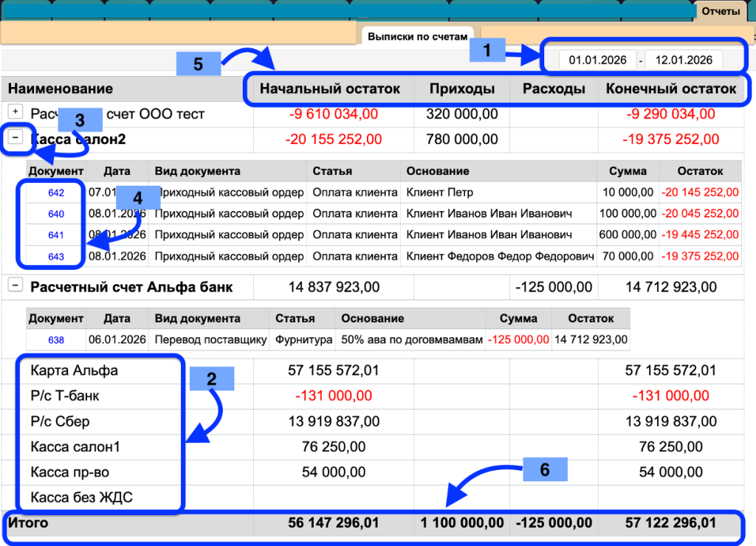Viewport: 756px width, 546px height.
Task: Select the Касса салон1 account row
Action: [75, 447]
